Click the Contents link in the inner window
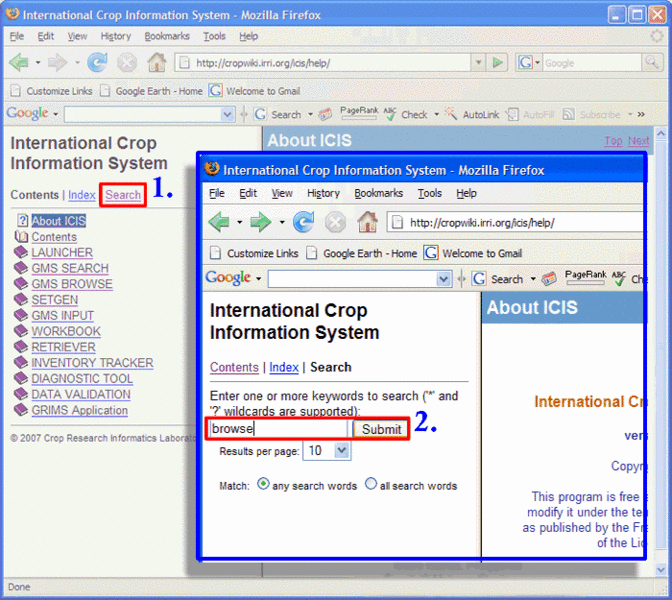Screen dimensions: 672x600 click(234, 367)
